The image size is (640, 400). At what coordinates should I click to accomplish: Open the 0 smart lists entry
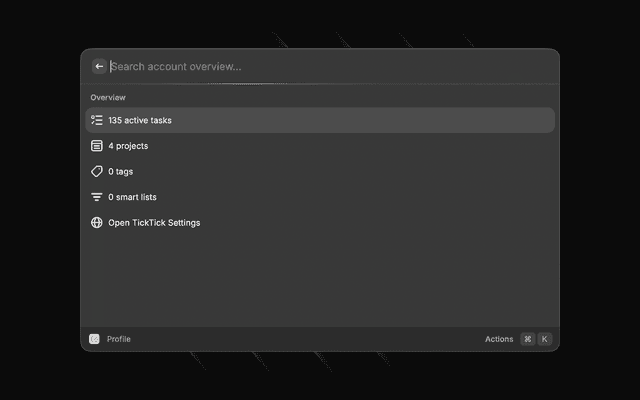pos(320,197)
